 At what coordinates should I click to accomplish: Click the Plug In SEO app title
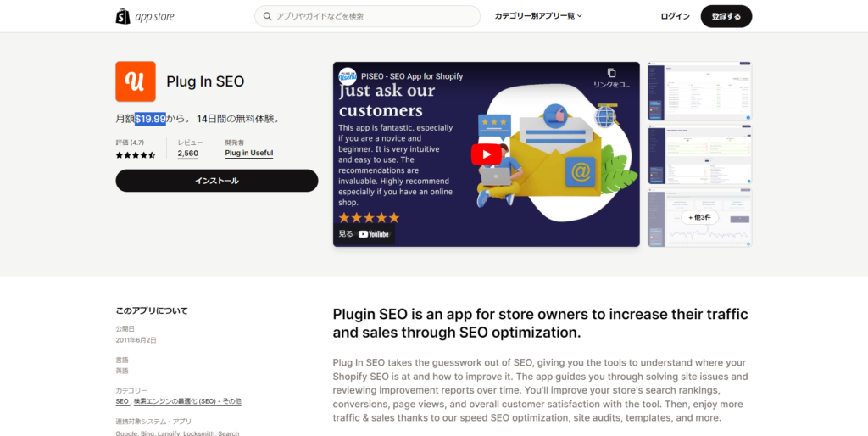point(205,81)
